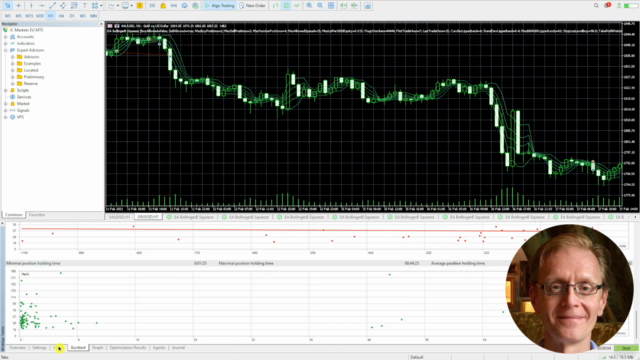Select Signals in the Navigator tree
640x360 pixels.
(x=23, y=110)
